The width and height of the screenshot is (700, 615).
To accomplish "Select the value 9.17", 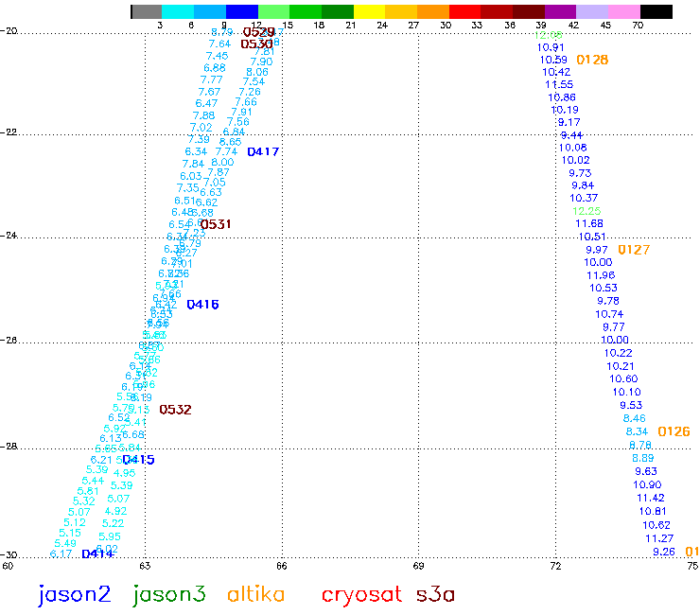I will pos(569,122).
